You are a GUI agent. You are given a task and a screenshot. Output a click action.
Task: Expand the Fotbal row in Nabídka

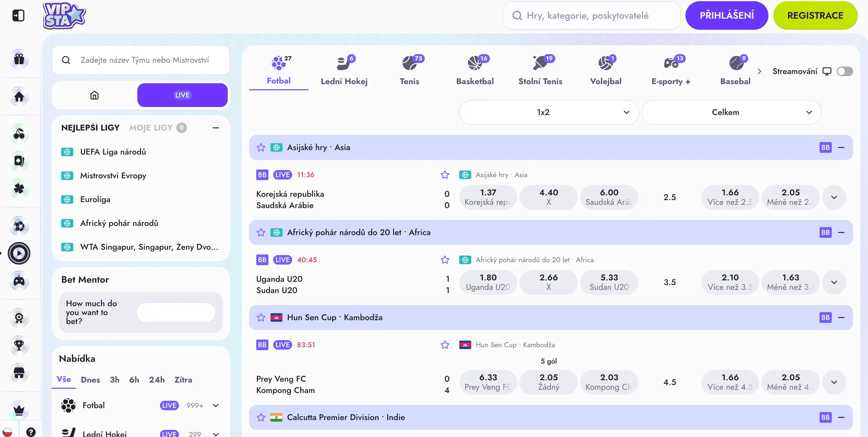(216, 405)
